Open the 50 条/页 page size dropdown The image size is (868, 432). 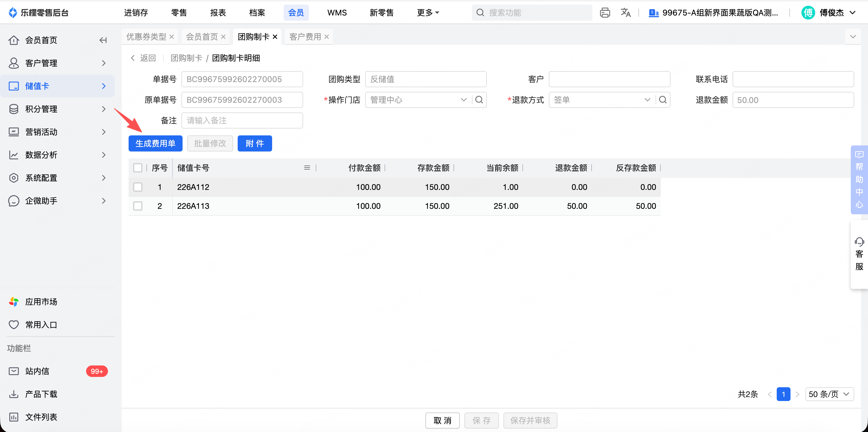(829, 394)
